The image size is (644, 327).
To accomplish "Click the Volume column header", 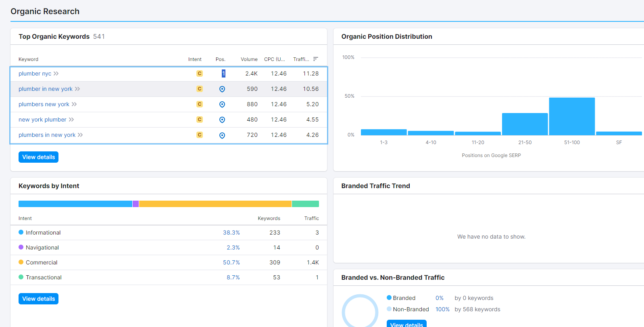I will tap(249, 59).
